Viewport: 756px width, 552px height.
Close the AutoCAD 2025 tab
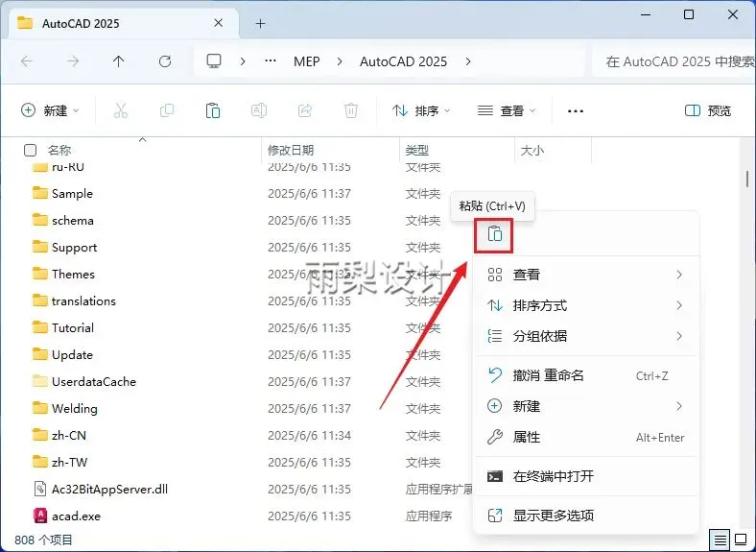click(219, 23)
